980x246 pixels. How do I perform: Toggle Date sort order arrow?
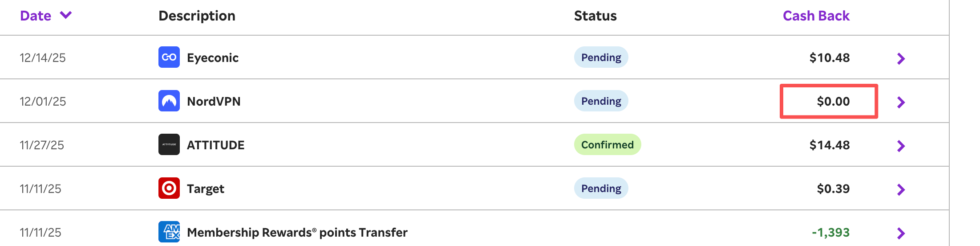66,16
